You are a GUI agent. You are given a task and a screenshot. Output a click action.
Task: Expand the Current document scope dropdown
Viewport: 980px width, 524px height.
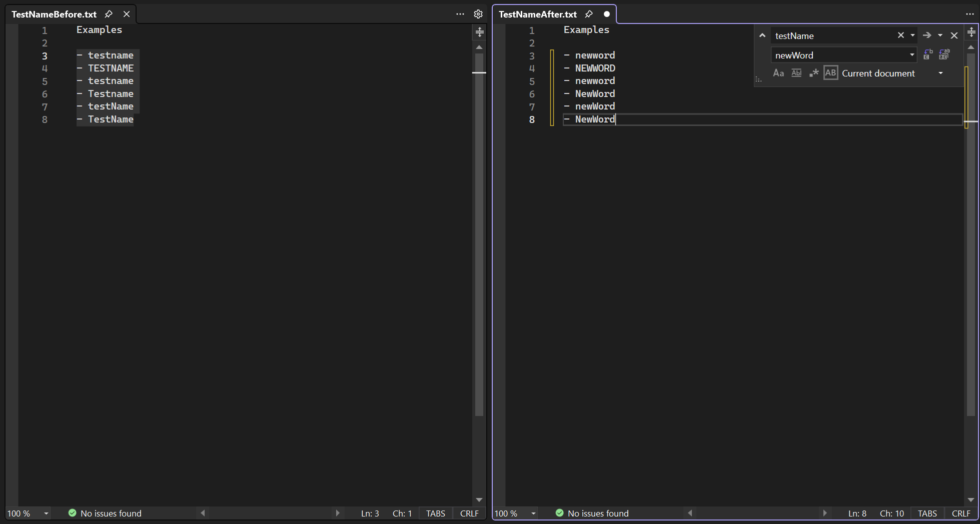point(940,73)
